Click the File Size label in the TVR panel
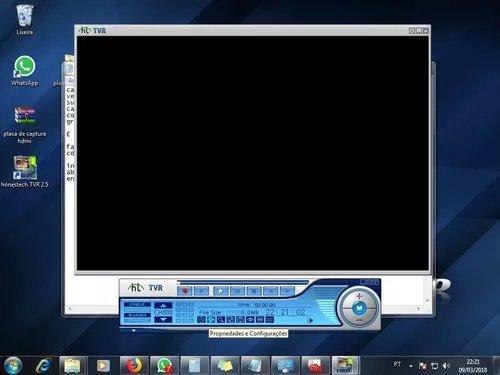The width and height of the screenshot is (500, 375). (210, 312)
